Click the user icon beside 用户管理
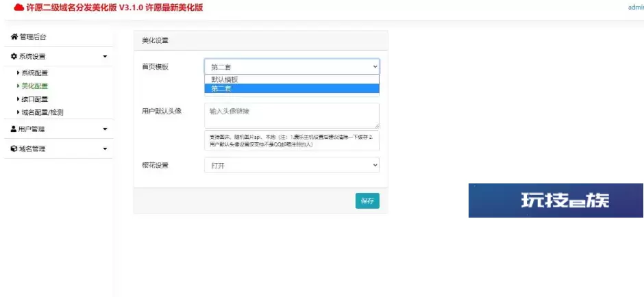 click(x=14, y=129)
